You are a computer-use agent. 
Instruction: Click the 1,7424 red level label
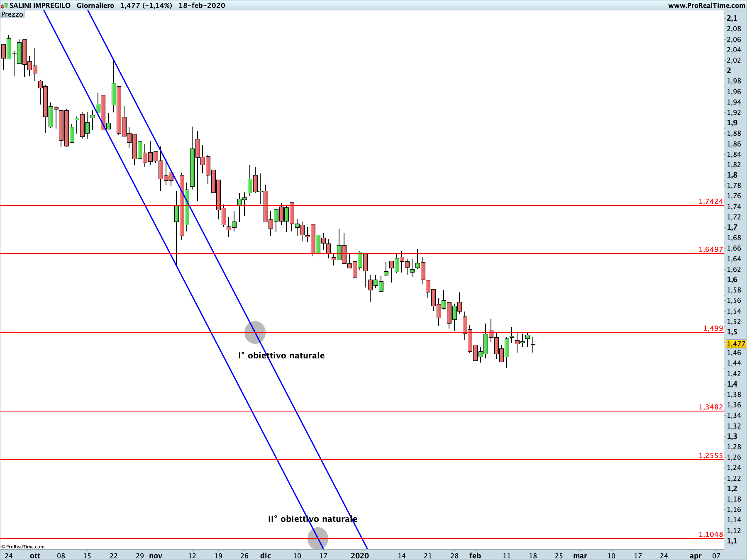(710, 201)
